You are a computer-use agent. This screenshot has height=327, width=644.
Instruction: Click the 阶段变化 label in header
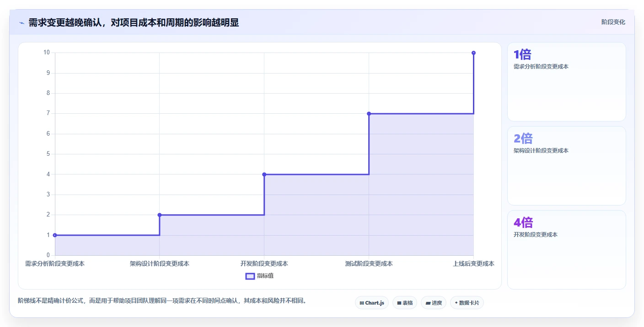point(613,22)
